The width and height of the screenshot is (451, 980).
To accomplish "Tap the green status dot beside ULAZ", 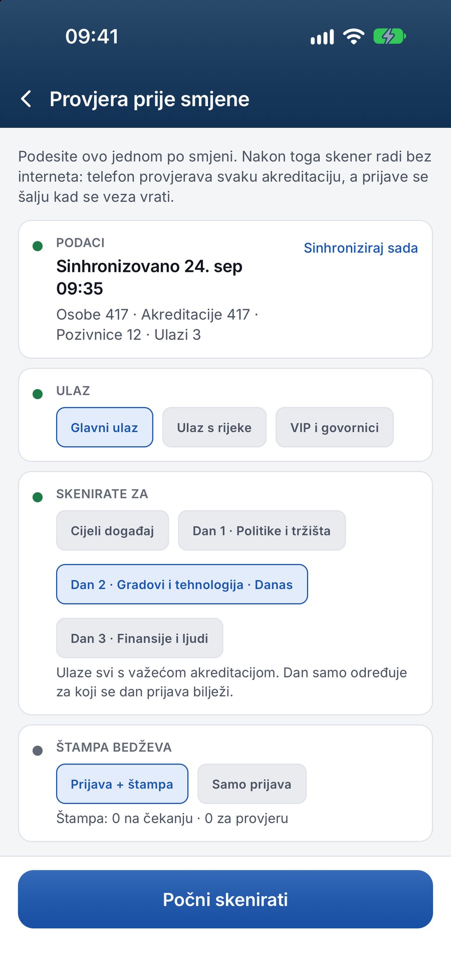I will tap(38, 394).
